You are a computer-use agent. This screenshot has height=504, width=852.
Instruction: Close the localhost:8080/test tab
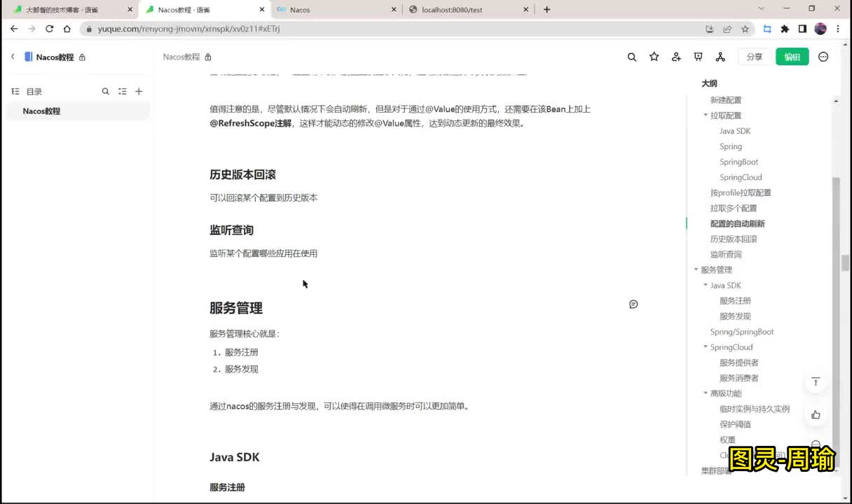point(525,10)
